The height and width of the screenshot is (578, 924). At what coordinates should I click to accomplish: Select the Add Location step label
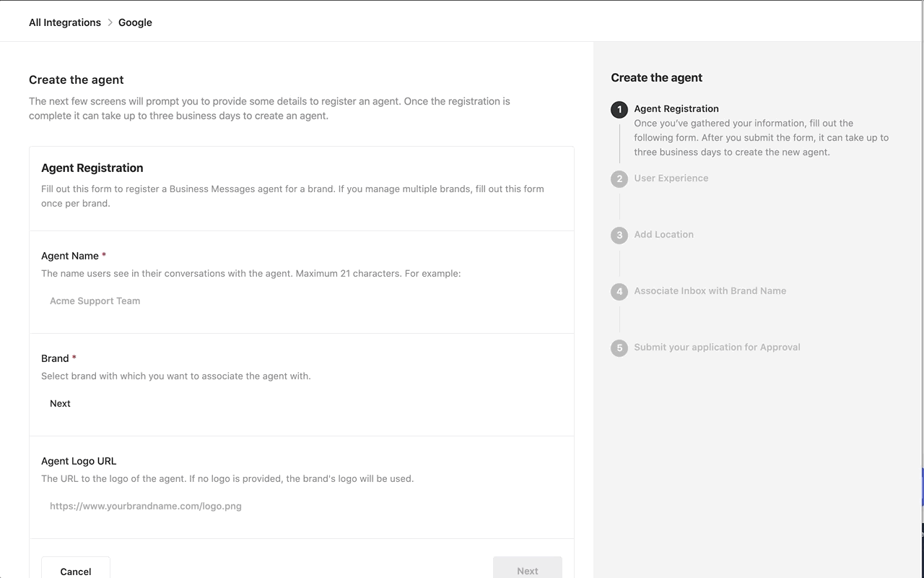(x=664, y=235)
